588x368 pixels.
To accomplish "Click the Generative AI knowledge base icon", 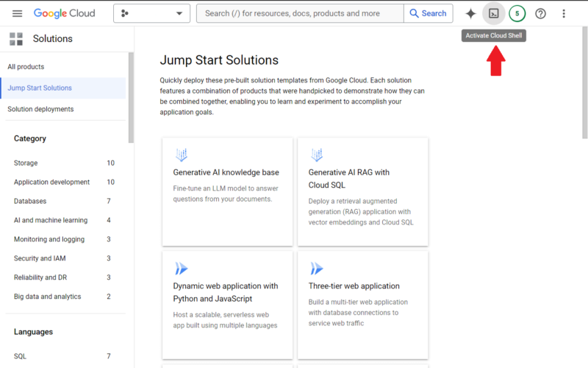I will point(182,155).
